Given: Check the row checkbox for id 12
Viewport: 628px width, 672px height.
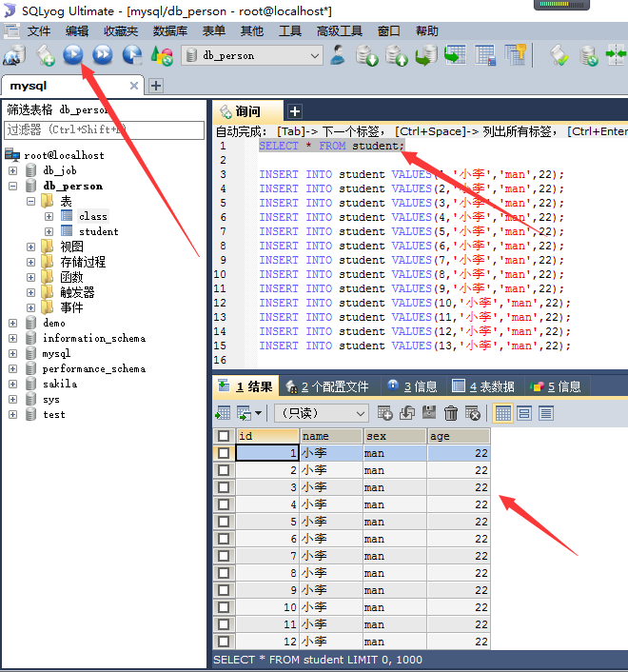Looking at the screenshot, I should [224, 642].
